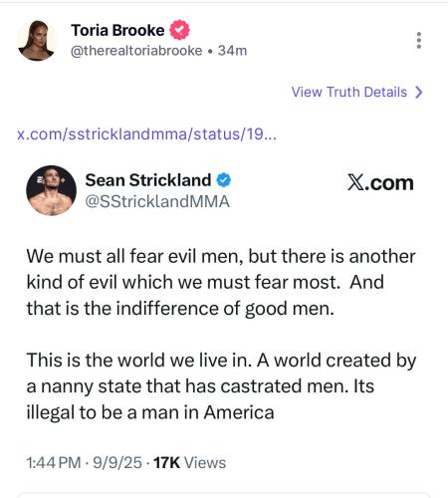Screen dimensions: 448x498
Task: Click the 17K Views count
Action: (189, 463)
